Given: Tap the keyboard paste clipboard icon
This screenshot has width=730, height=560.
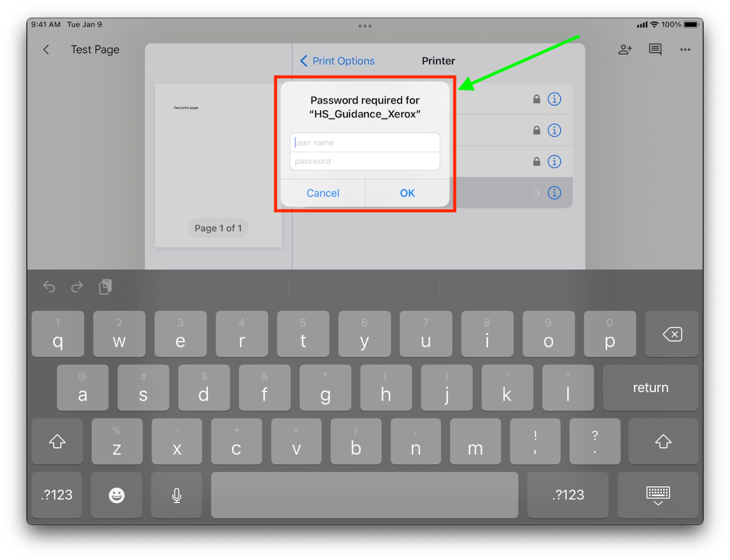Looking at the screenshot, I should pos(105,287).
